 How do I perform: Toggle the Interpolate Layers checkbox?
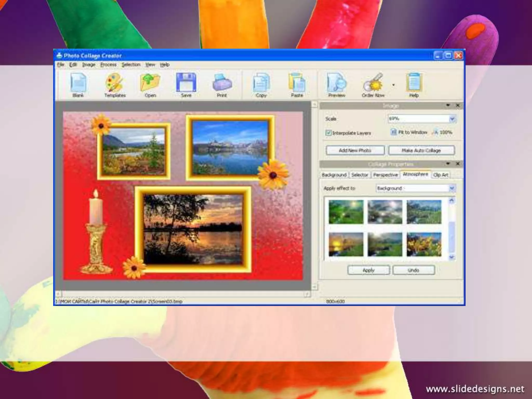pyautogui.click(x=328, y=133)
